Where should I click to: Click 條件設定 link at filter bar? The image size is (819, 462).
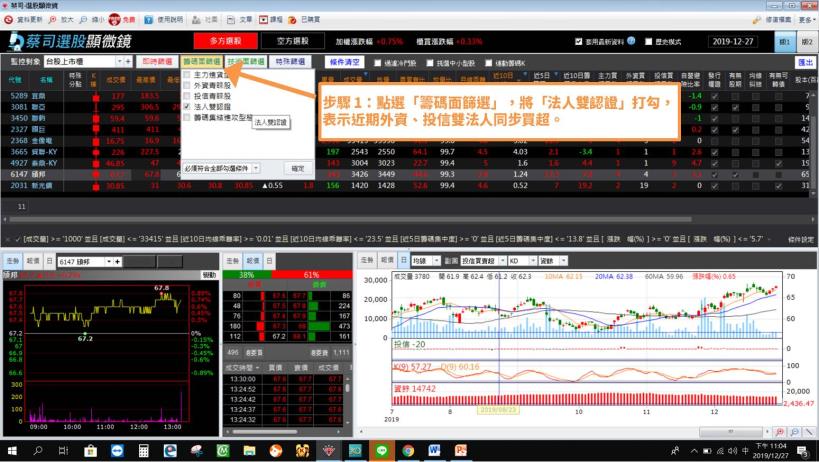point(801,239)
